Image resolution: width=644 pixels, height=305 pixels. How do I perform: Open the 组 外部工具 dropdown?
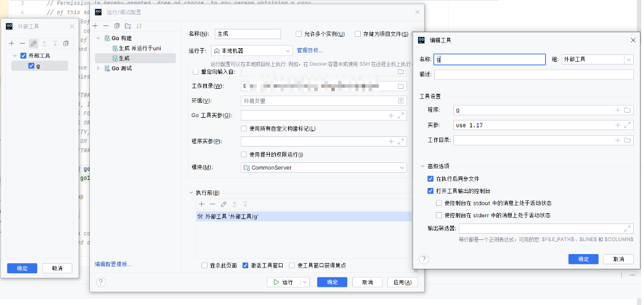tap(628, 59)
